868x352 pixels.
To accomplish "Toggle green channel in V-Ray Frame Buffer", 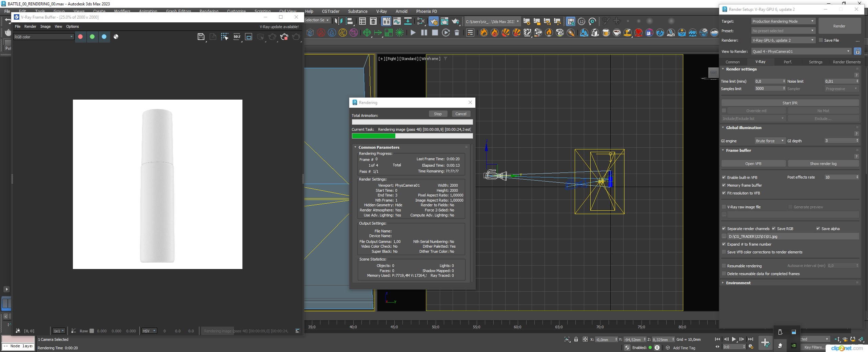I will (92, 37).
